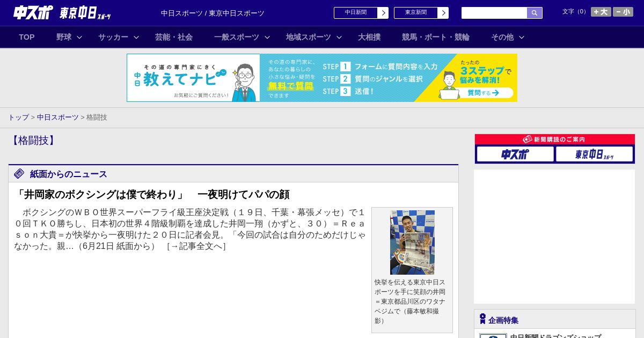The width and height of the screenshot is (644, 338).
Task: Click the 中スポ logo in header
Action: 33,12
